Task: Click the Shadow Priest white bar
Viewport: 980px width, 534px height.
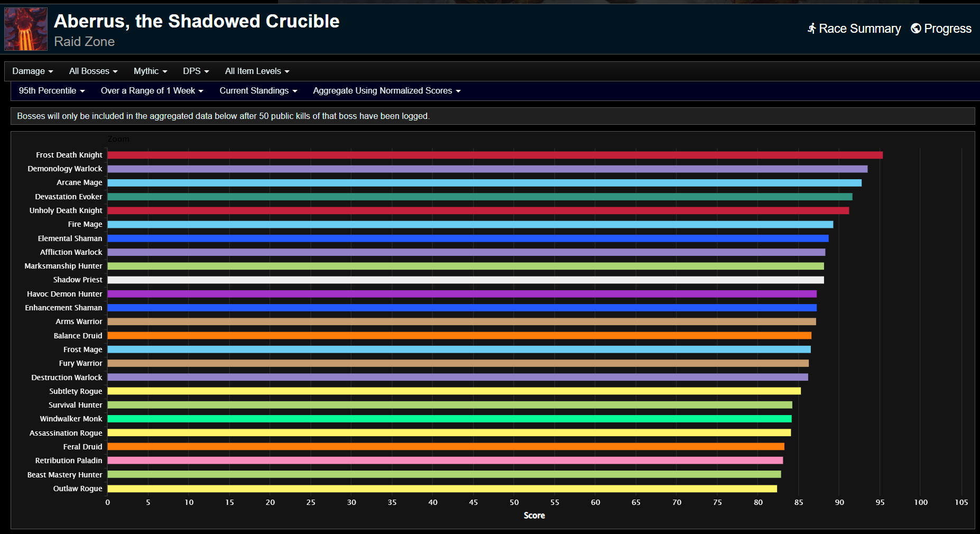Action: (466, 280)
